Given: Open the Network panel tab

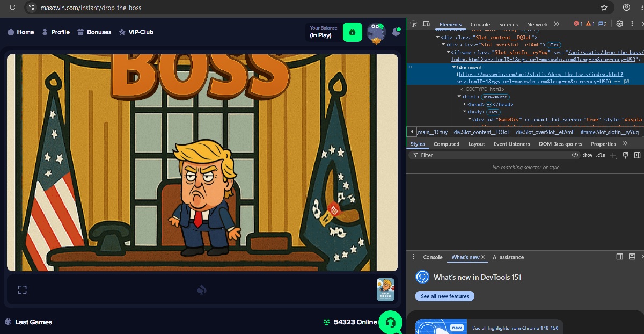Looking at the screenshot, I should point(537,24).
